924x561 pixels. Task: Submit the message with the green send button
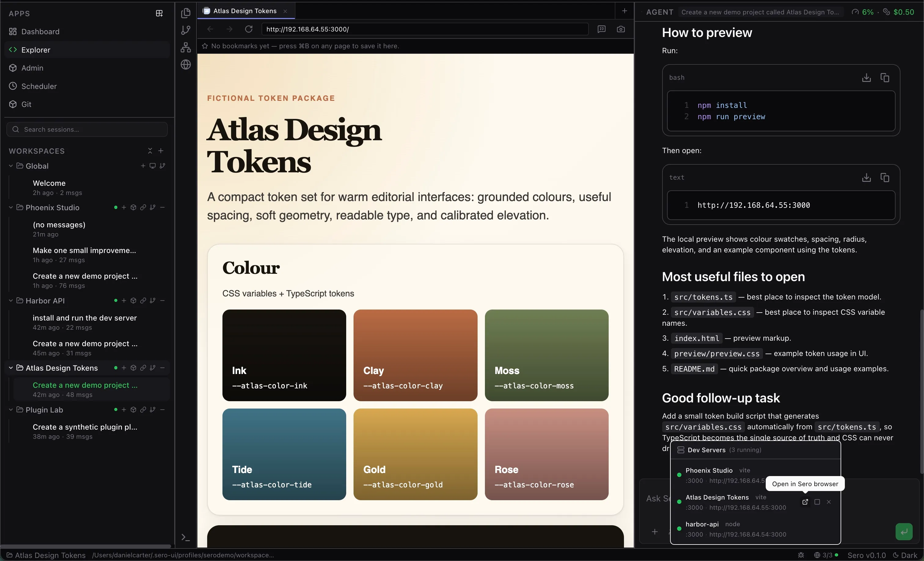904,531
